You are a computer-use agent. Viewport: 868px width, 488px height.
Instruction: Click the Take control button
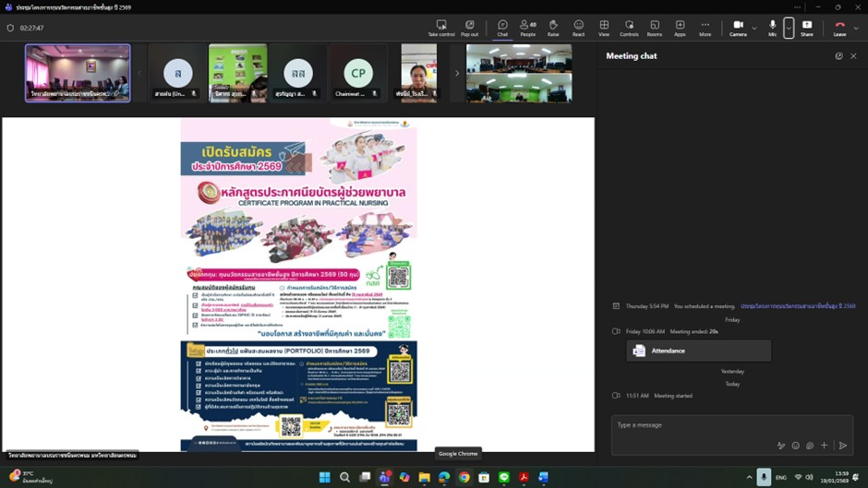(x=441, y=28)
